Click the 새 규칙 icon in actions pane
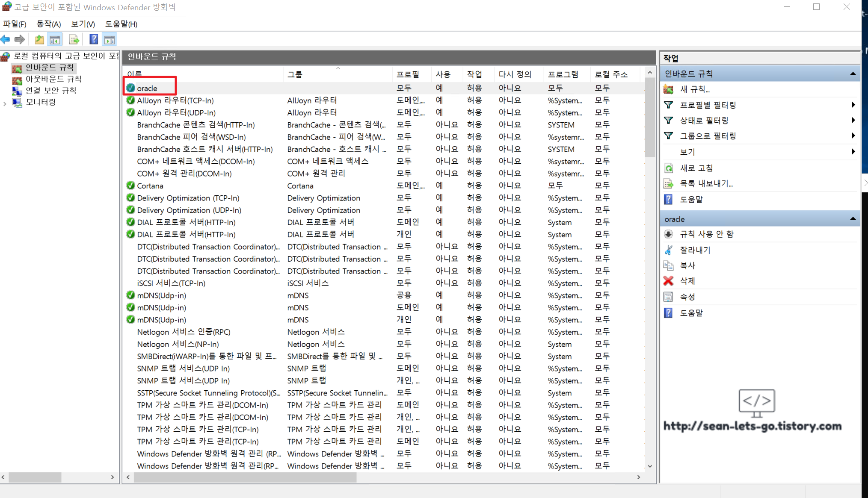 [668, 89]
